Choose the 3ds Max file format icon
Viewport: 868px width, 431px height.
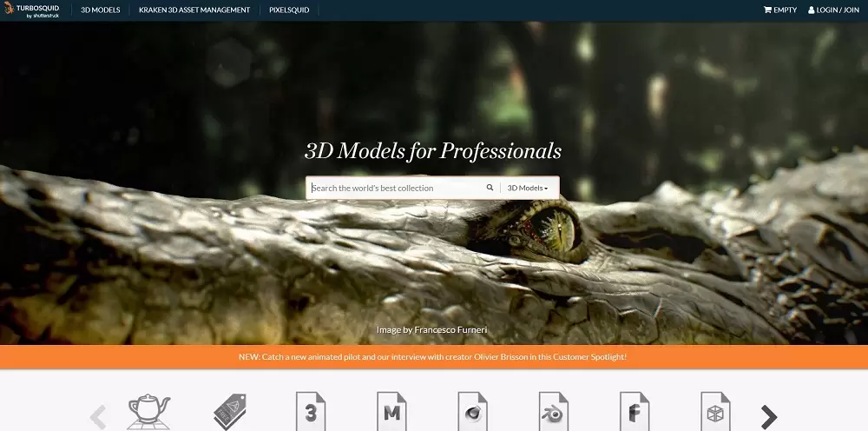[x=311, y=412]
